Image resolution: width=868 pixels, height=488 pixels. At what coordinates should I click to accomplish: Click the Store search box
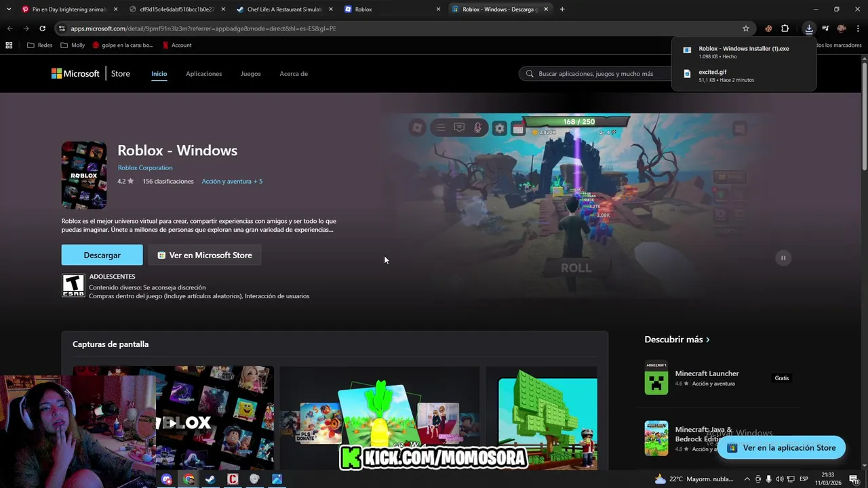coord(597,73)
